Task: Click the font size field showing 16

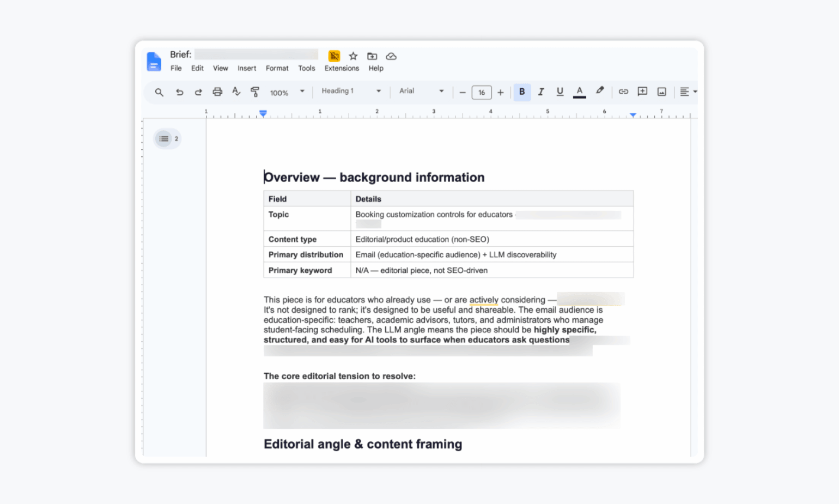Action: click(x=482, y=93)
